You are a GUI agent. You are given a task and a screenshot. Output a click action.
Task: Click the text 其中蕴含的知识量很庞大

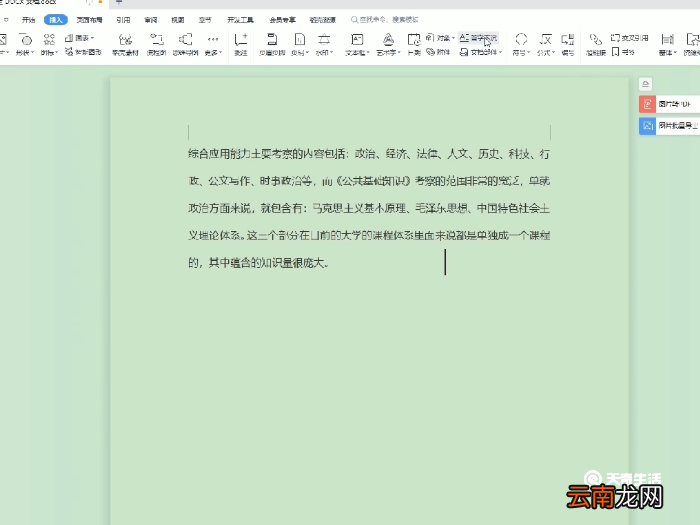tap(268, 263)
